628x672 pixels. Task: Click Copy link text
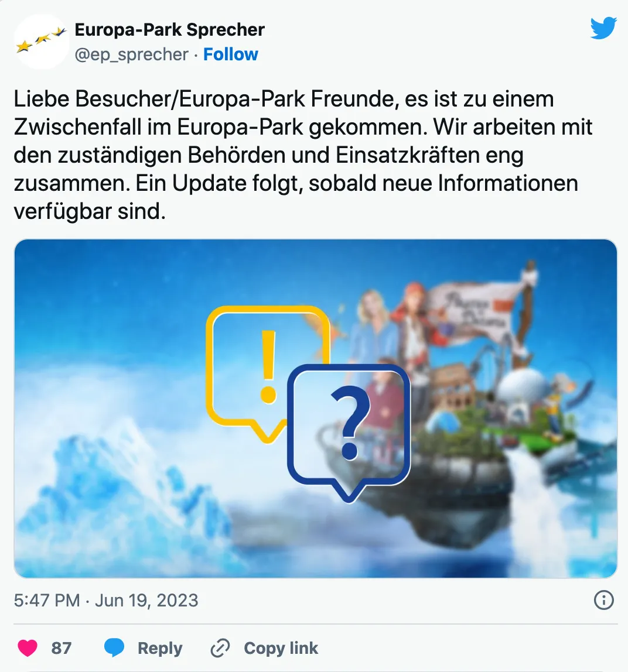tap(281, 648)
